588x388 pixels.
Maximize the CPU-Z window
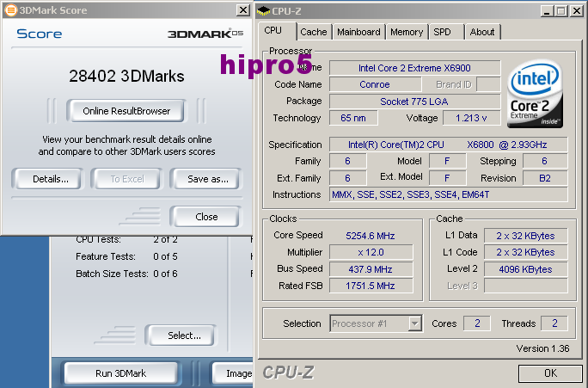coord(561,11)
